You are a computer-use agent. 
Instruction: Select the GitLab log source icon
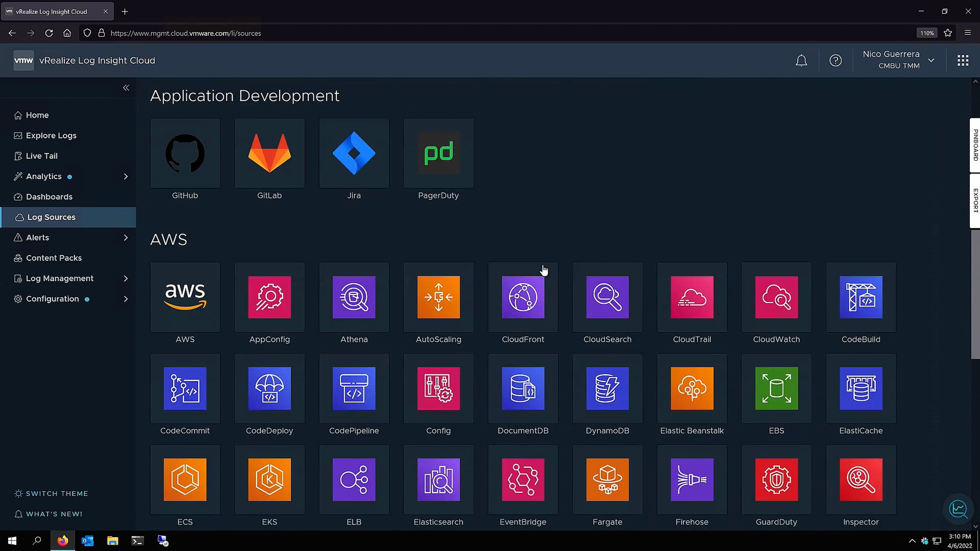point(269,153)
